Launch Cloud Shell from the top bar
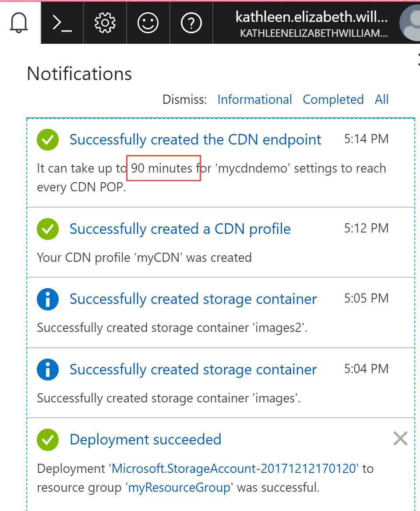Screen dimensions: 420x511 pyautogui.click(x=62, y=23)
